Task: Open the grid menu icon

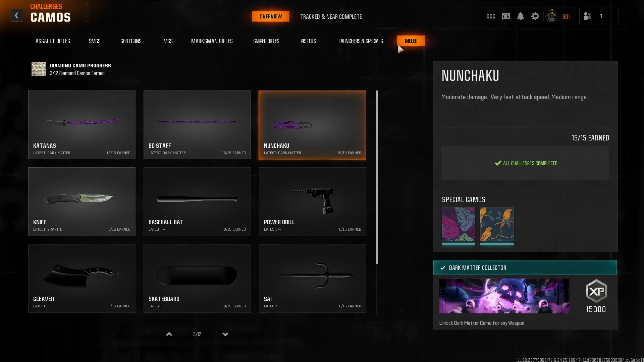Action: (x=491, y=16)
